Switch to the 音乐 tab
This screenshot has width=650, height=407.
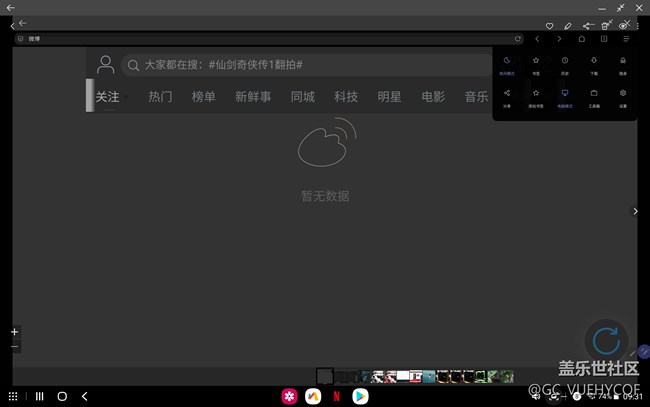click(x=476, y=97)
